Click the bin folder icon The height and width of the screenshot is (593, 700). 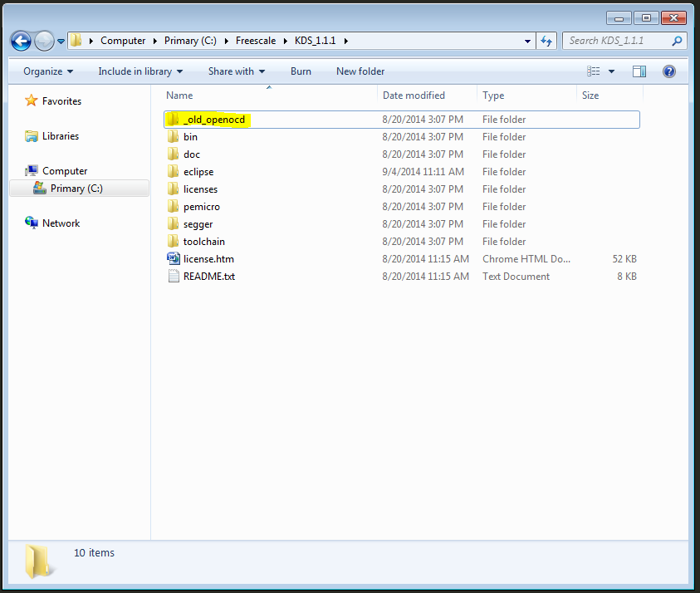click(x=174, y=137)
